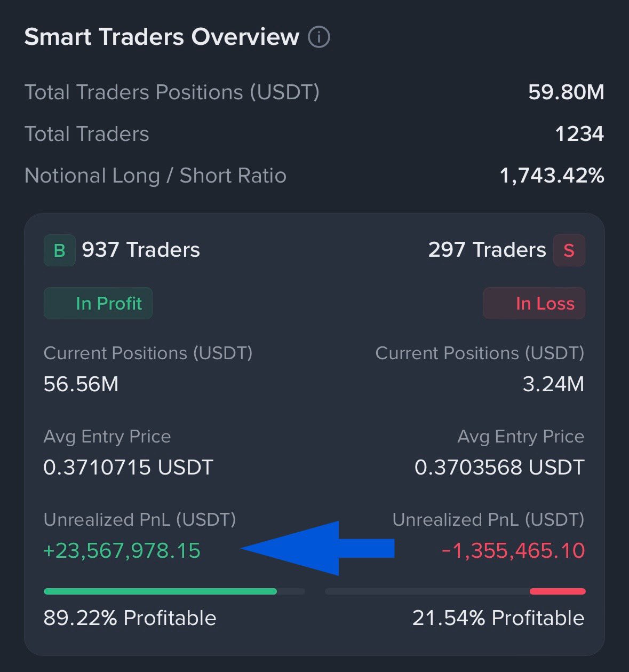Click the 1234 total traders value
Image resolution: width=629 pixels, height=672 pixels.
[x=579, y=134]
